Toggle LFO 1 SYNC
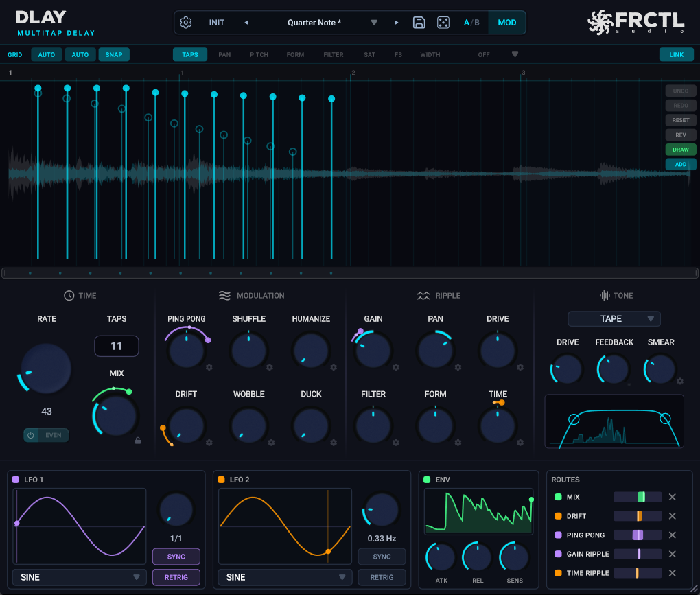Screen dimensions: 700x595 [176, 557]
